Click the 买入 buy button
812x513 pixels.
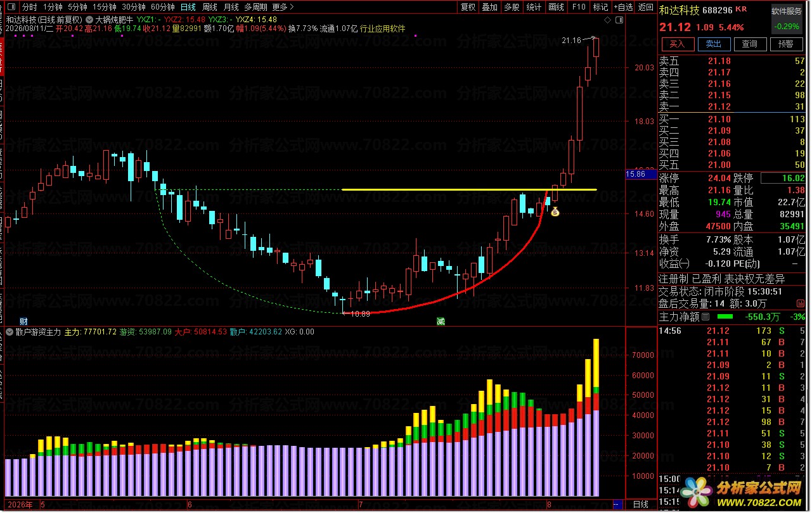point(677,44)
